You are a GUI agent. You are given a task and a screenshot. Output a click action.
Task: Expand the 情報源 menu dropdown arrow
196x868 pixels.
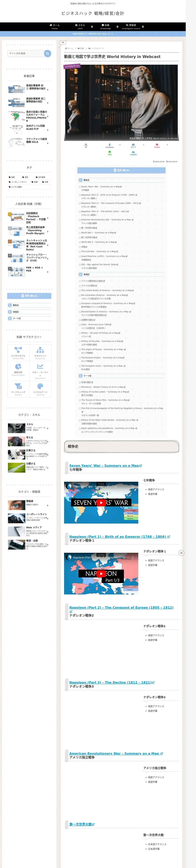coord(143,27)
